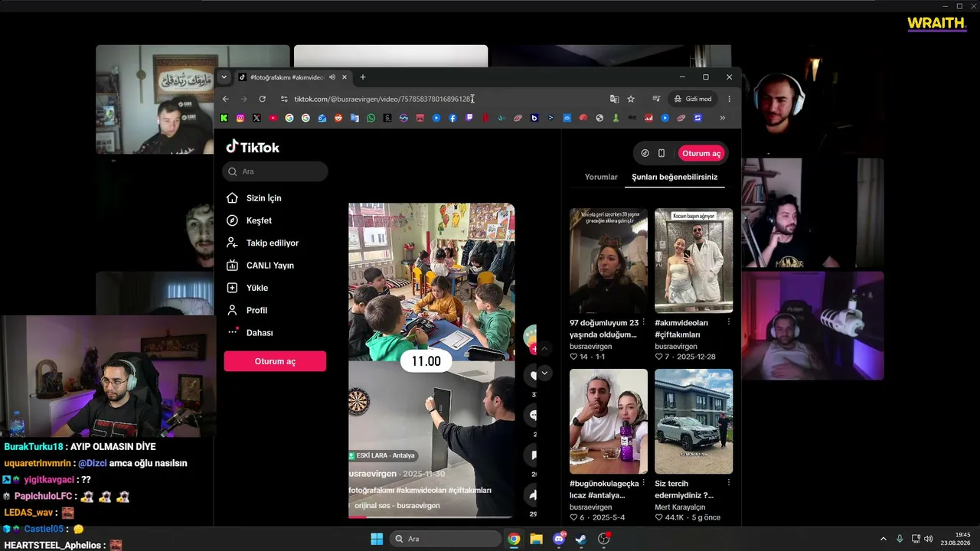Seek along the video progress bar
980x551 pixels.
(432, 517)
